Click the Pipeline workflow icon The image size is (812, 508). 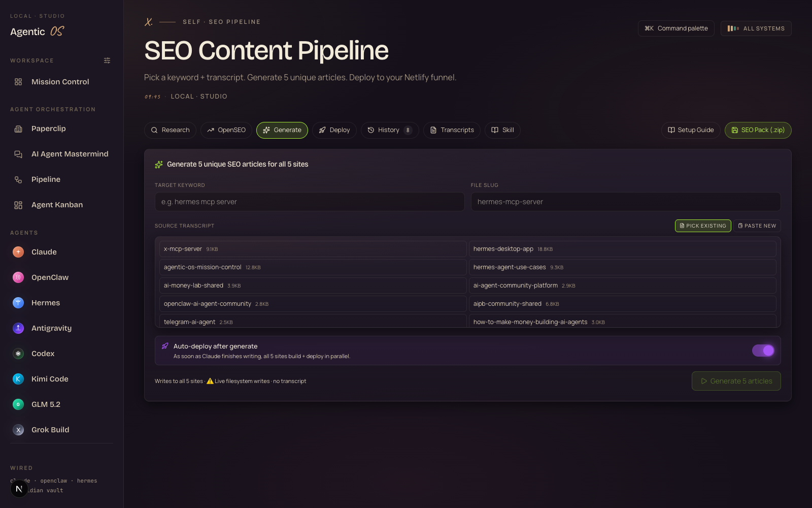point(18,180)
